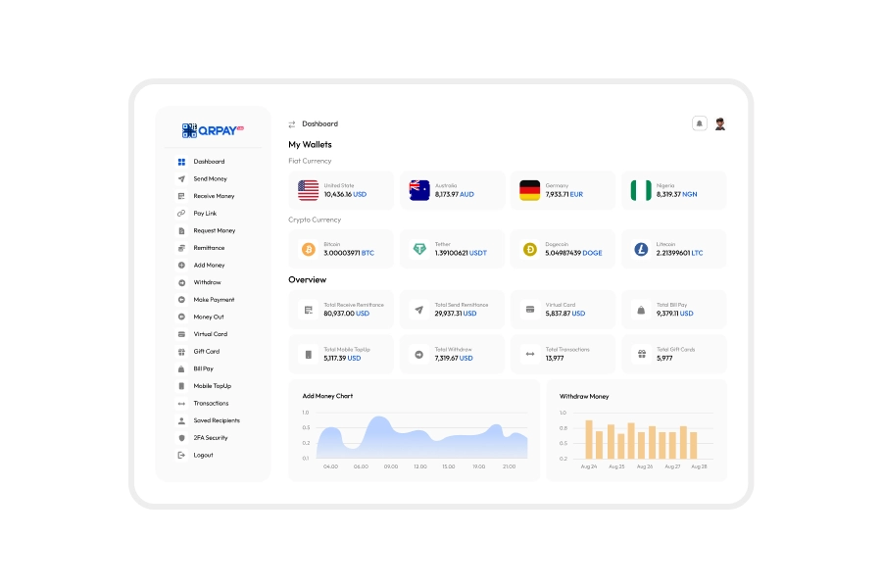882x588 pixels.
Task: Select the Tether wallet icon
Action: pos(419,249)
